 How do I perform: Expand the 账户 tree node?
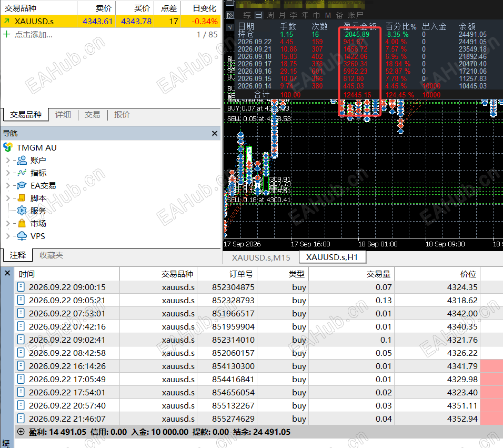(x=8, y=160)
